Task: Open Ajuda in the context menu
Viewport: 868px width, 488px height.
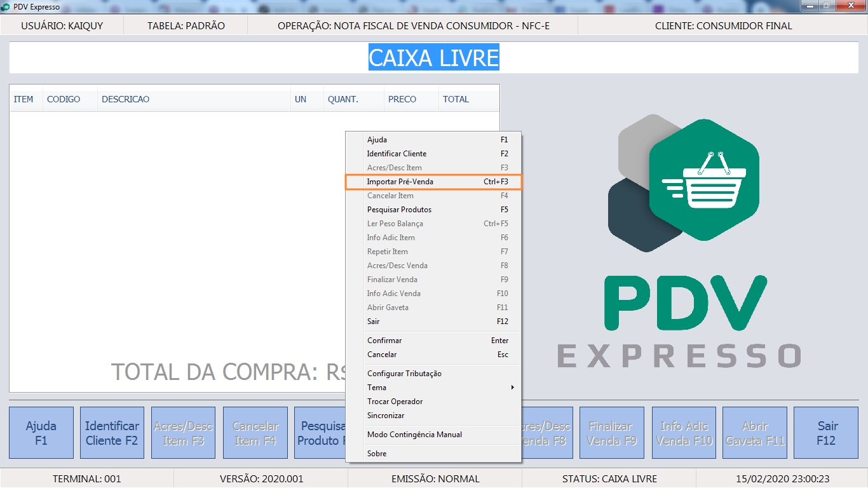Action: 433,140
